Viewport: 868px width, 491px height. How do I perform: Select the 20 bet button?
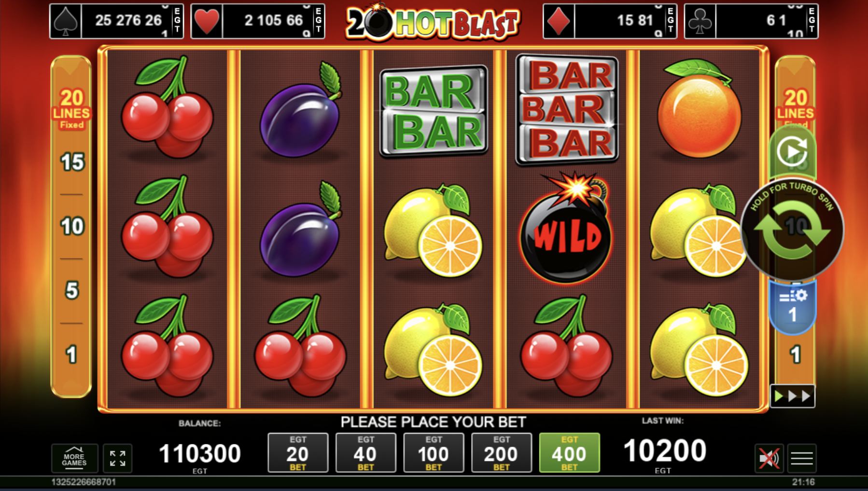click(298, 453)
